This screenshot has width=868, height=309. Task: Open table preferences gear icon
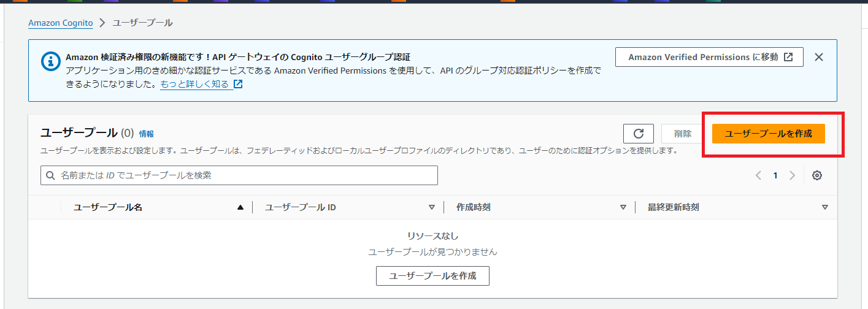coord(816,175)
